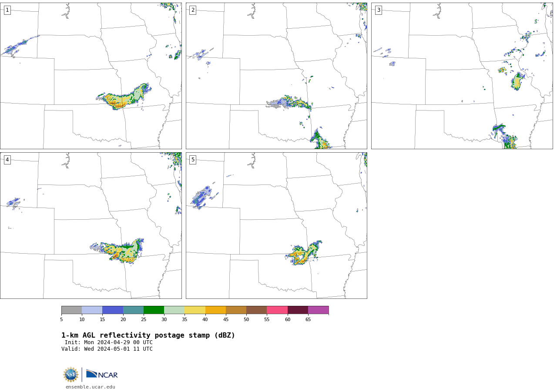Select the orange 40-45 dBZ swatch
The height and width of the screenshot is (392, 557).
point(215,310)
